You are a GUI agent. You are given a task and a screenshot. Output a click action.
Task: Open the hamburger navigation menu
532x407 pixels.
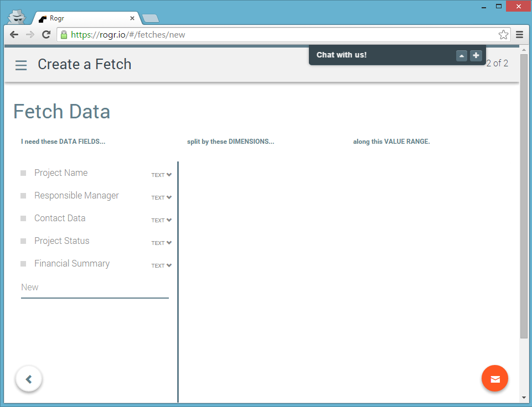click(x=20, y=65)
